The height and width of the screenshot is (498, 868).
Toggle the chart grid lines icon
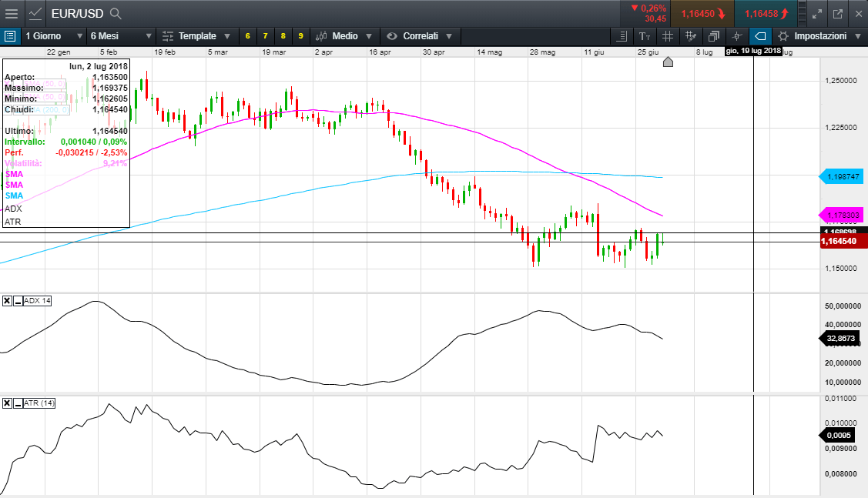click(668, 36)
